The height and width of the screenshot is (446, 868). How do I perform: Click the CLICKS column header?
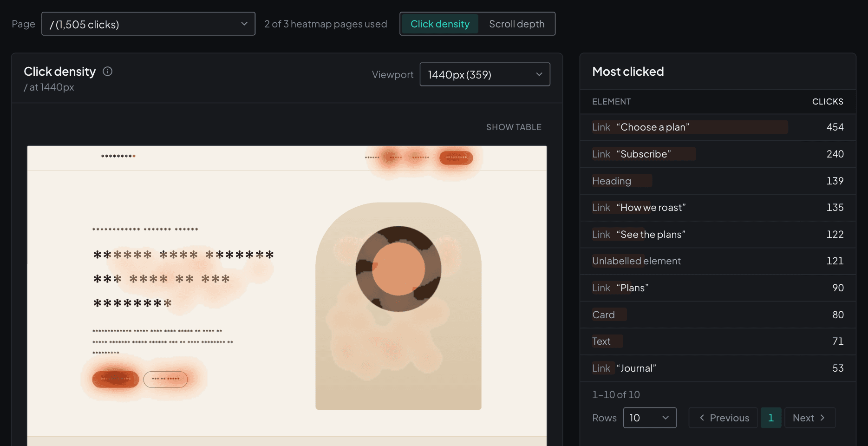828,102
